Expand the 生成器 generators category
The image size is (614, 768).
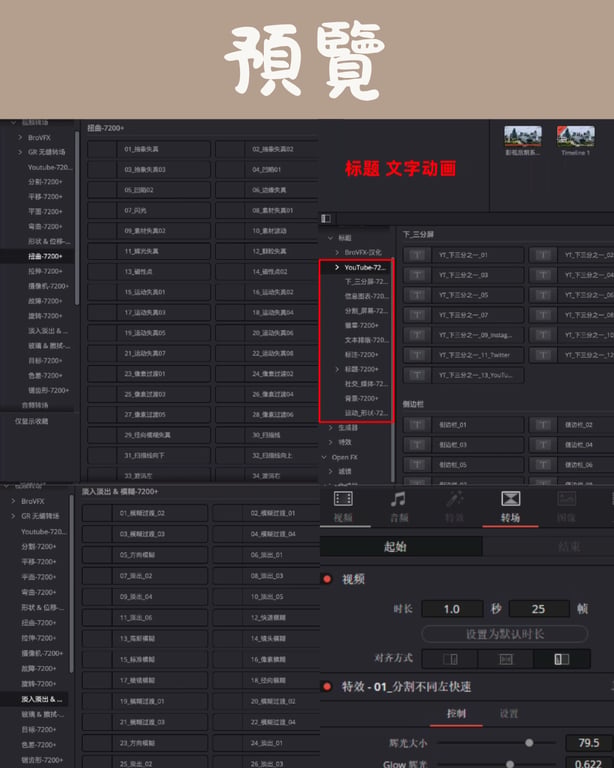pos(330,428)
